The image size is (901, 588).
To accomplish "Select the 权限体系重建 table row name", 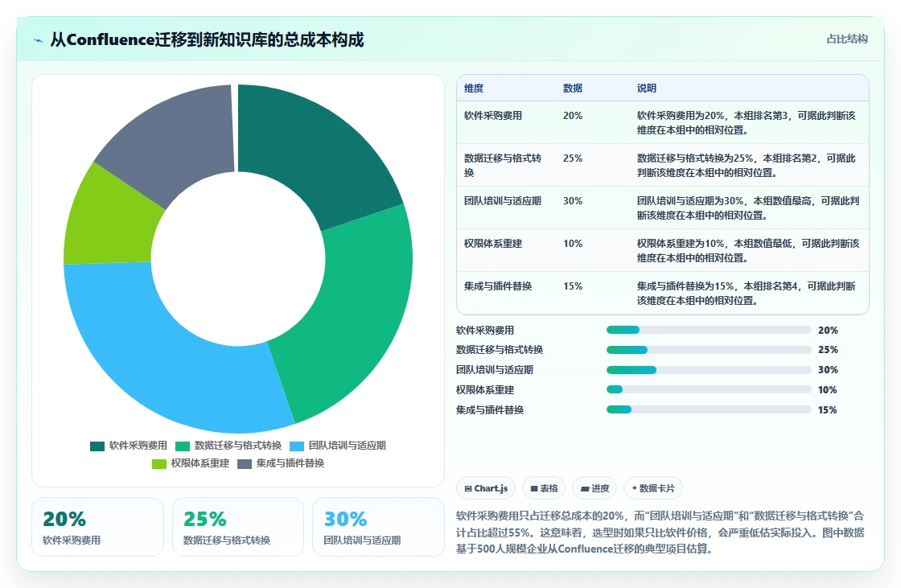I will coord(493,244).
